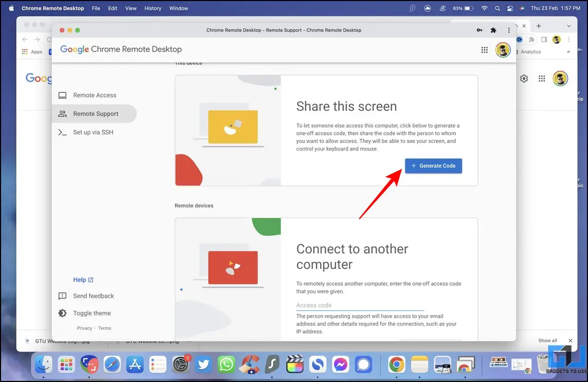
Task: Open Google apps grid in Remote Desktop window
Action: [484, 50]
